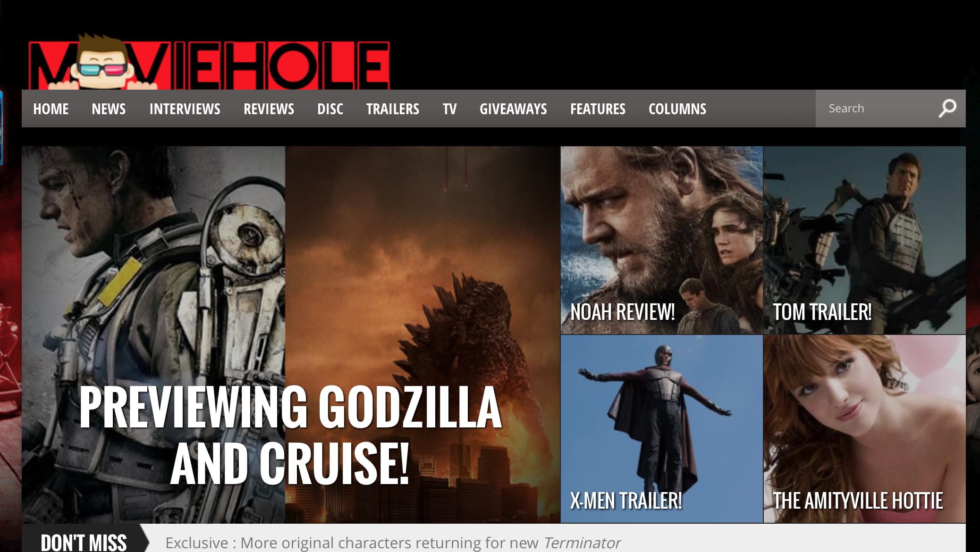Open the Noah Review thumbnail
The width and height of the screenshot is (980, 552).
(x=661, y=240)
